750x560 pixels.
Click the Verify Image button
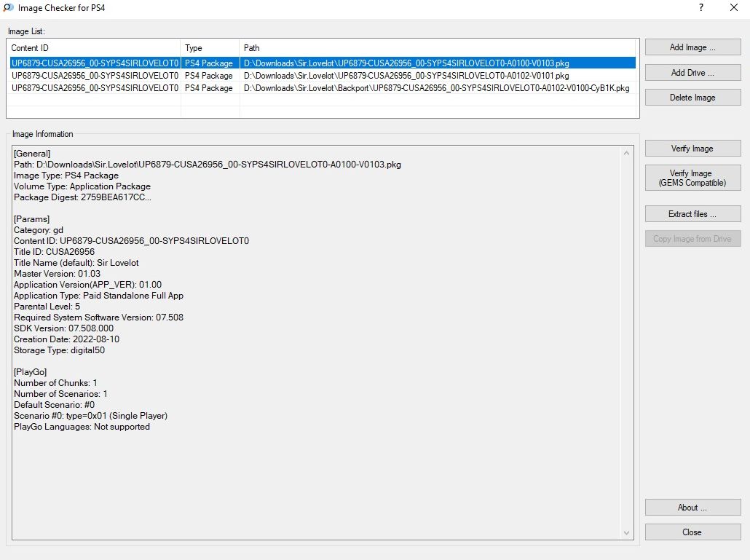click(x=692, y=149)
